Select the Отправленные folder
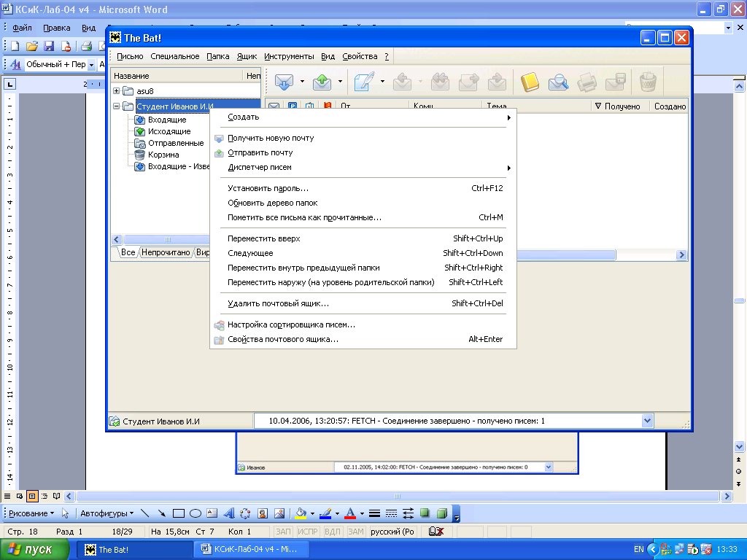This screenshot has width=747, height=560. click(176, 143)
